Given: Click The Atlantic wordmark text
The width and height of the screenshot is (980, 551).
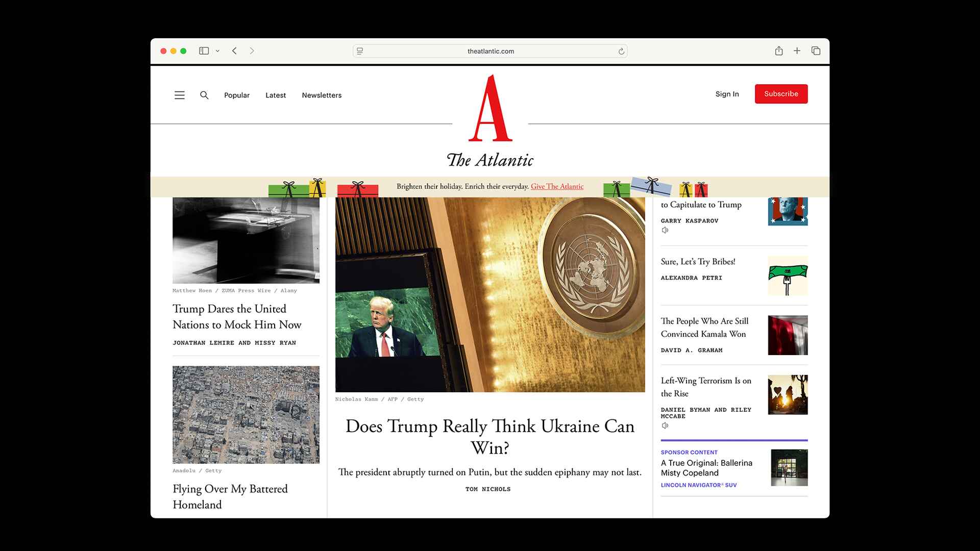Looking at the screenshot, I should tap(490, 160).
